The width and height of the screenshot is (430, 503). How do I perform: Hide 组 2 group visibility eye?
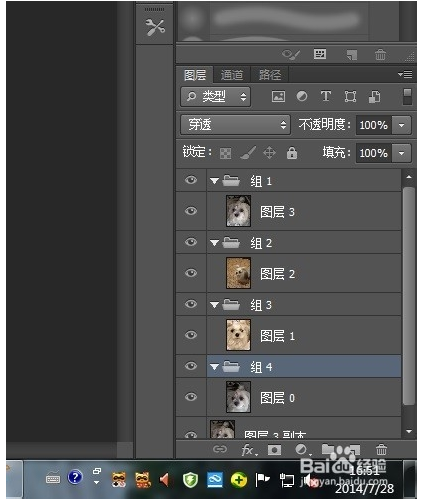[x=191, y=242]
